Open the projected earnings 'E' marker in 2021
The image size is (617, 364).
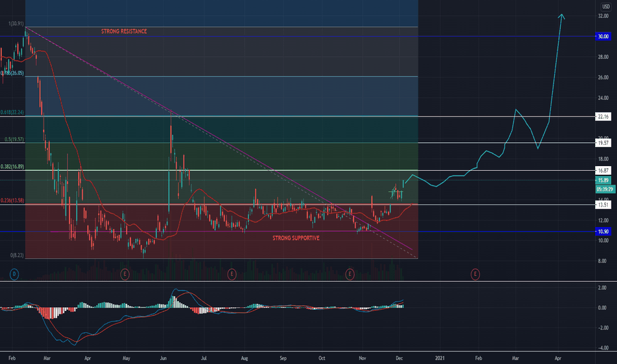[475, 274]
